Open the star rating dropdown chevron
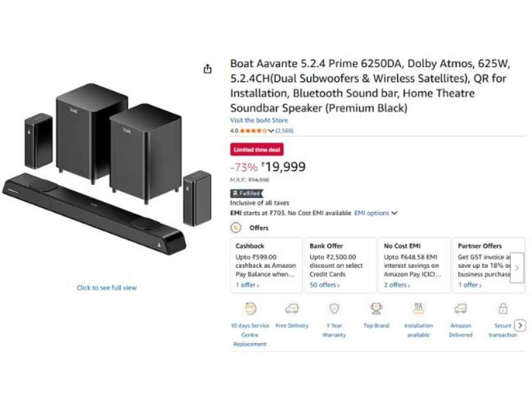 point(271,131)
